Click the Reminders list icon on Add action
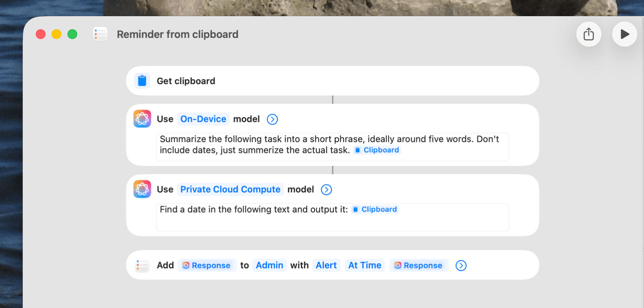The image size is (644, 308). point(142,265)
